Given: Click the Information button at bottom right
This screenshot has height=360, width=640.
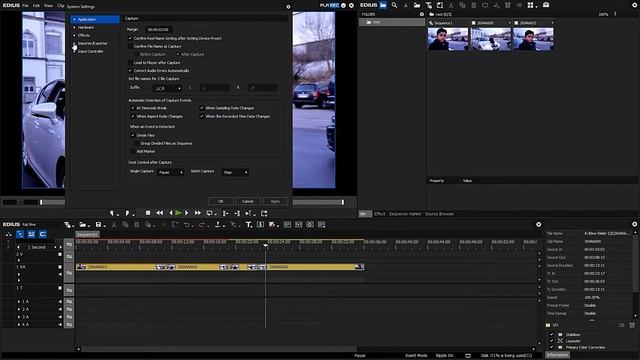Looking at the screenshot, I should click(x=557, y=355).
